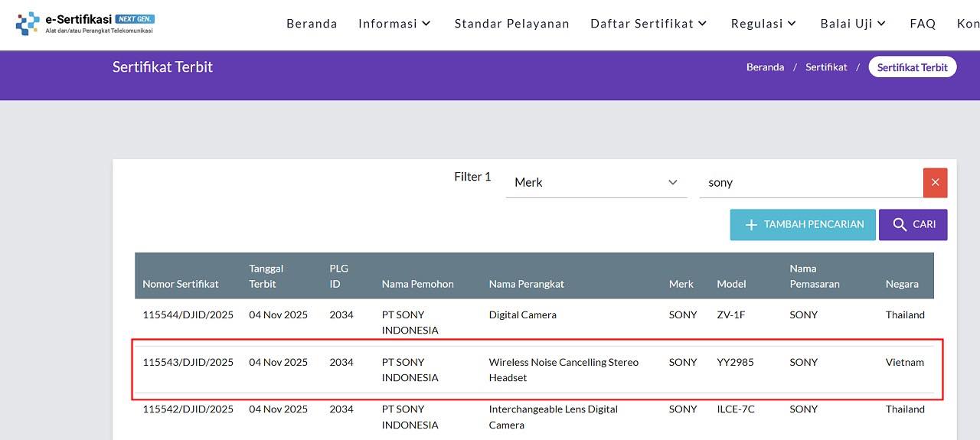This screenshot has width=980, height=440.
Task: Remove Filter 1 with red X button
Action: click(935, 183)
